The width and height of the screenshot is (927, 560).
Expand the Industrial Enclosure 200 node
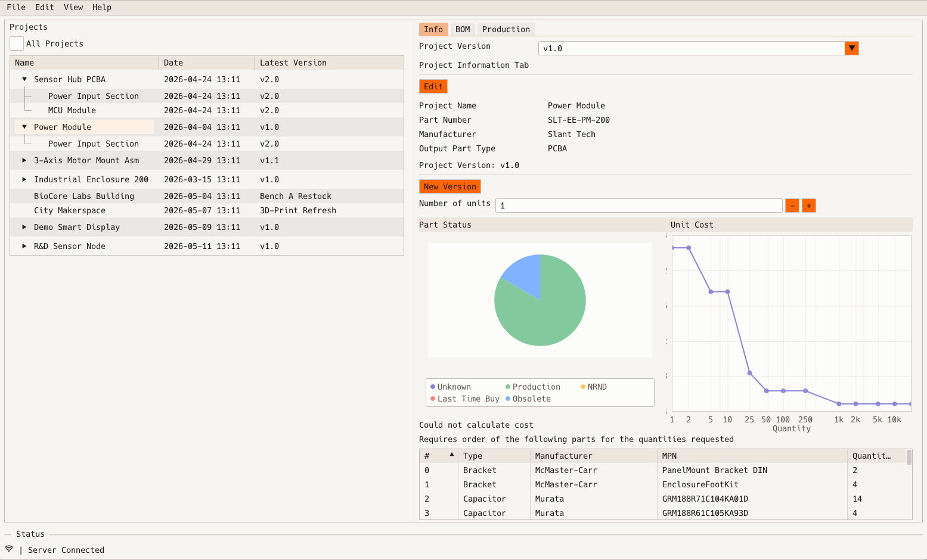[24, 179]
